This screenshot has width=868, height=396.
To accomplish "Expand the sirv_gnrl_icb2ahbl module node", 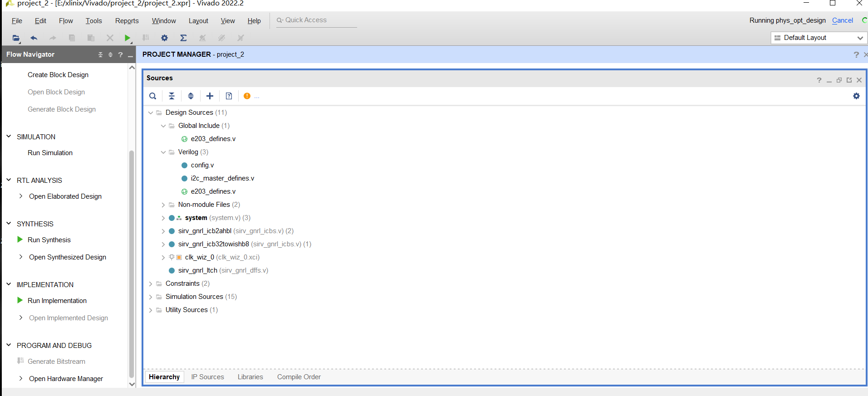I will [163, 231].
